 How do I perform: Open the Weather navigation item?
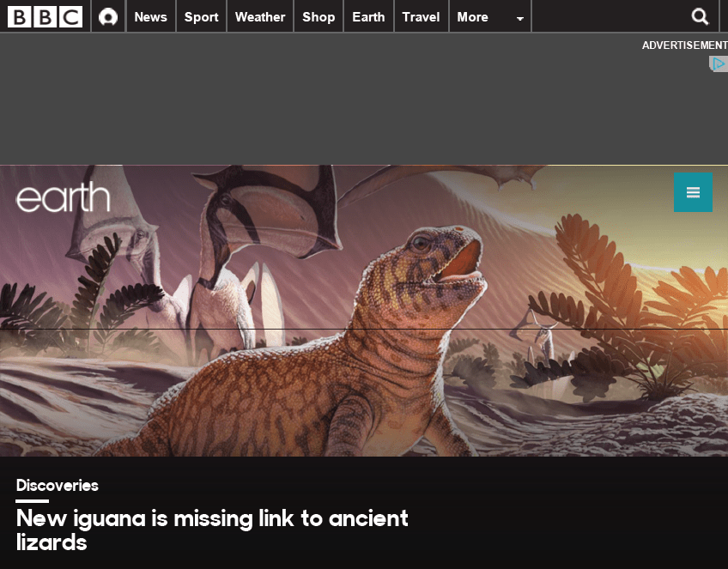(x=260, y=17)
